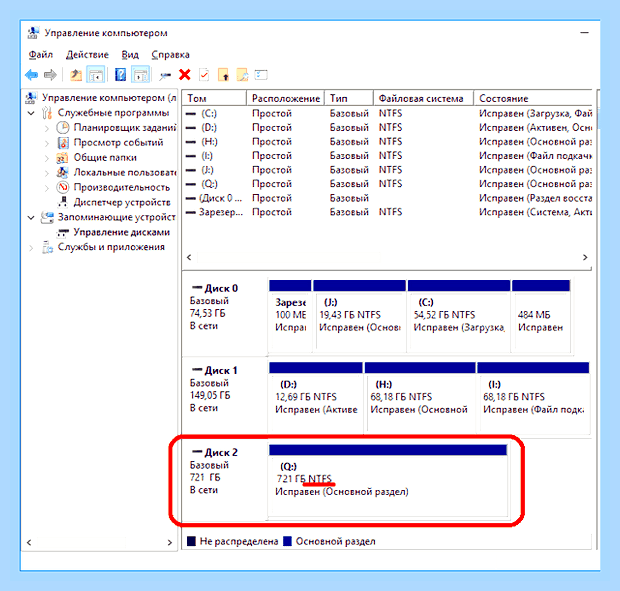Select the (D:) 12,69 ГБ partition

[x=316, y=397]
